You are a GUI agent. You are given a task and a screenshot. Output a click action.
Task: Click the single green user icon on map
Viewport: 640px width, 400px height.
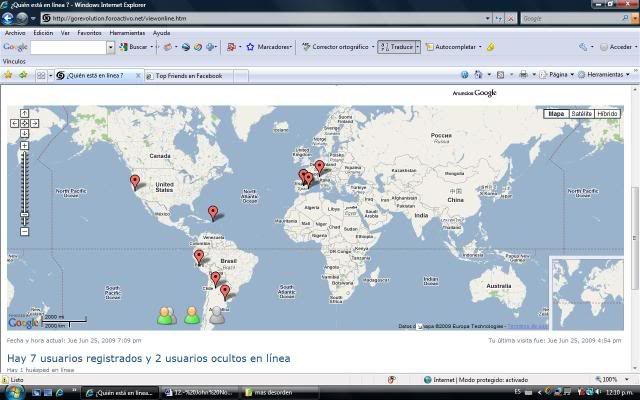(x=192, y=316)
